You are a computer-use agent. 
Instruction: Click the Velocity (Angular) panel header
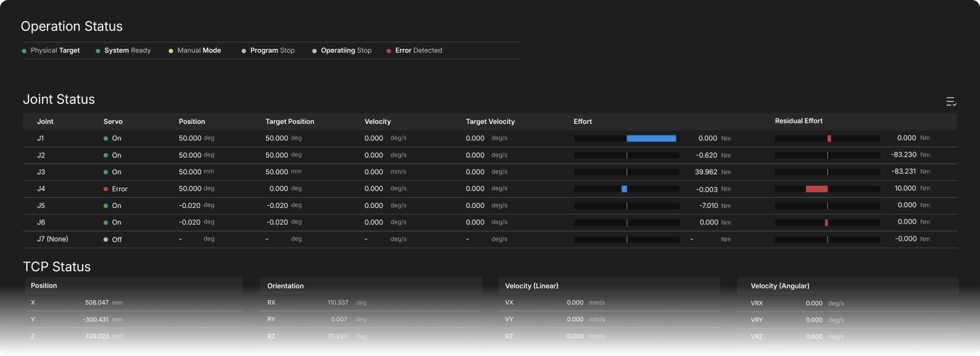pyautogui.click(x=848, y=286)
